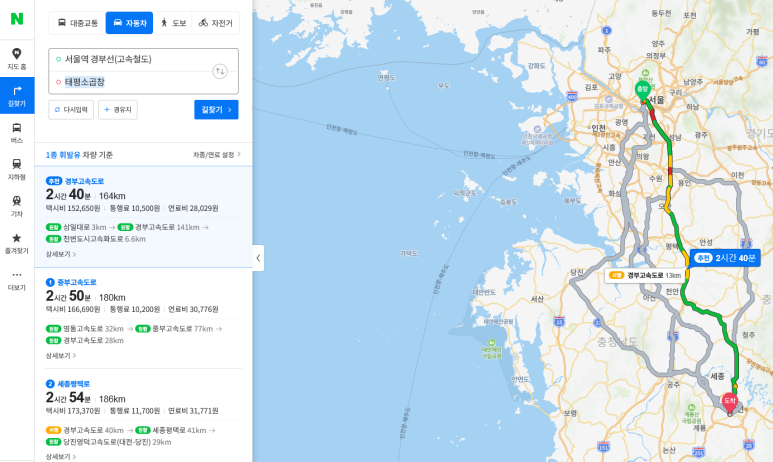Click the green 출발 map marker
This screenshot has height=462, width=773.
coord(642,92)
